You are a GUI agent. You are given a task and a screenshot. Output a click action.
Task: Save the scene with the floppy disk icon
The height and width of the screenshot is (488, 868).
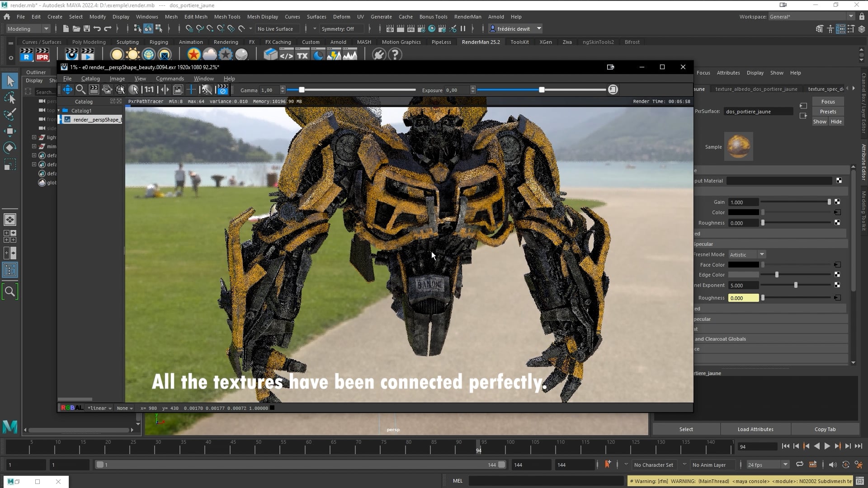pyautogui.click(x=86, y=28)
